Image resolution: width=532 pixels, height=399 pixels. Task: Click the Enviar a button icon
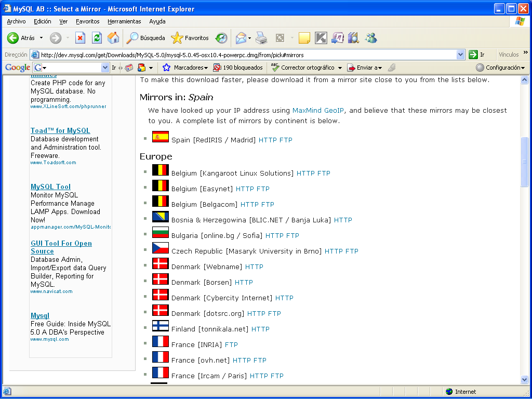(352, 68)
